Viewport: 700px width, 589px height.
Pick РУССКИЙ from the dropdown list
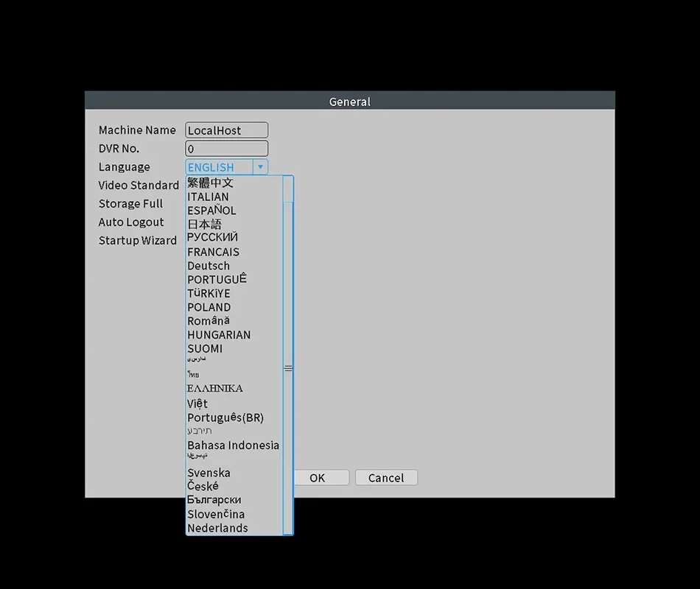[212, 238]
